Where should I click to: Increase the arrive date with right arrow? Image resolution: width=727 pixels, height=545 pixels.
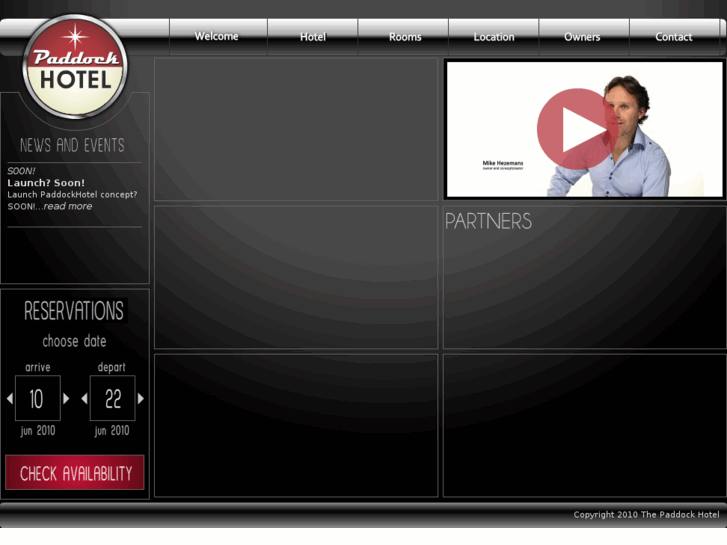pos(66,398)
